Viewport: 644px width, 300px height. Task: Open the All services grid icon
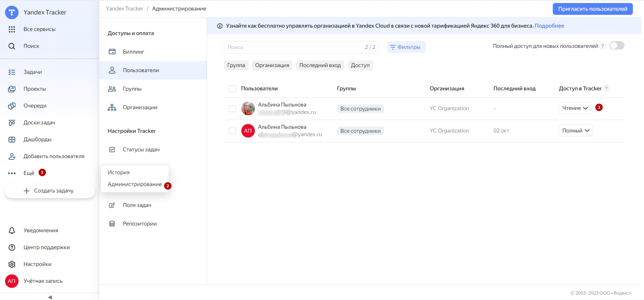(12, 29)
